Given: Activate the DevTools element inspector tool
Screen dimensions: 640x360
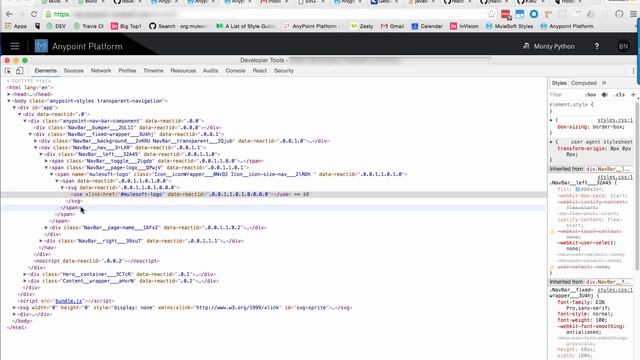Looking at the screenshot, I should [8, 71].
